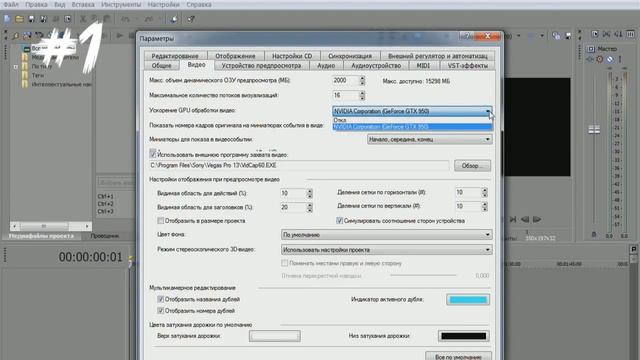
Task: Click the Верх затухания дорожки color swatch
Action: (x=275, y=336)
